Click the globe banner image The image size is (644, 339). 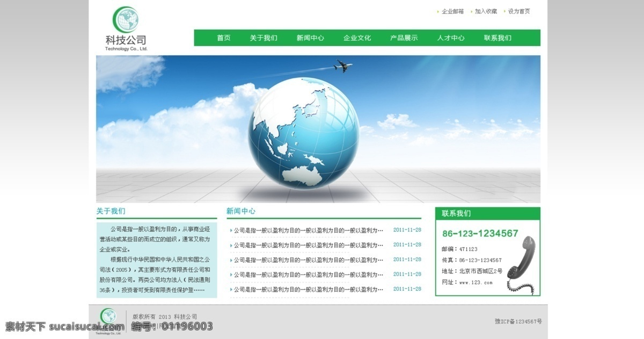[318, 129]
